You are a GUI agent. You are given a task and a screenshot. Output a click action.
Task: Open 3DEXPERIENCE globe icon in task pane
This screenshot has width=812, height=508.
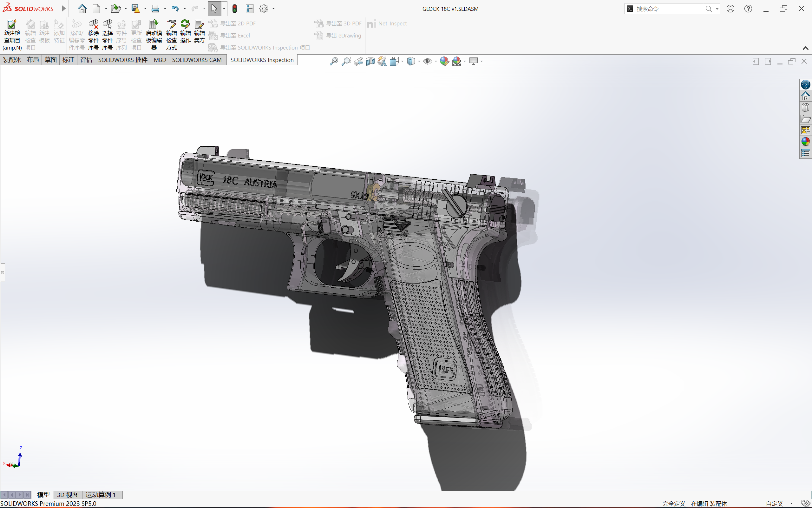pos(806,84)
